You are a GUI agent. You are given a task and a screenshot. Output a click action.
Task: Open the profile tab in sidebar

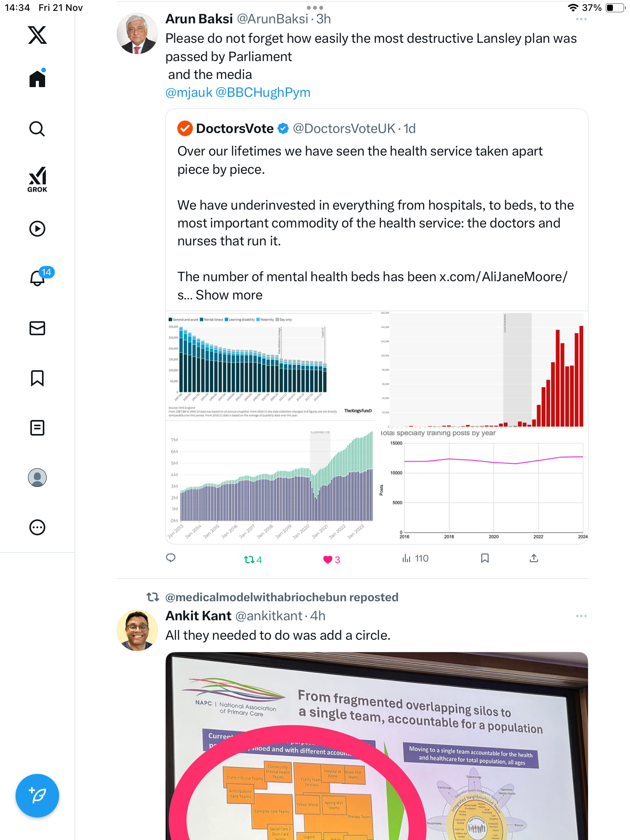[37, 478]
